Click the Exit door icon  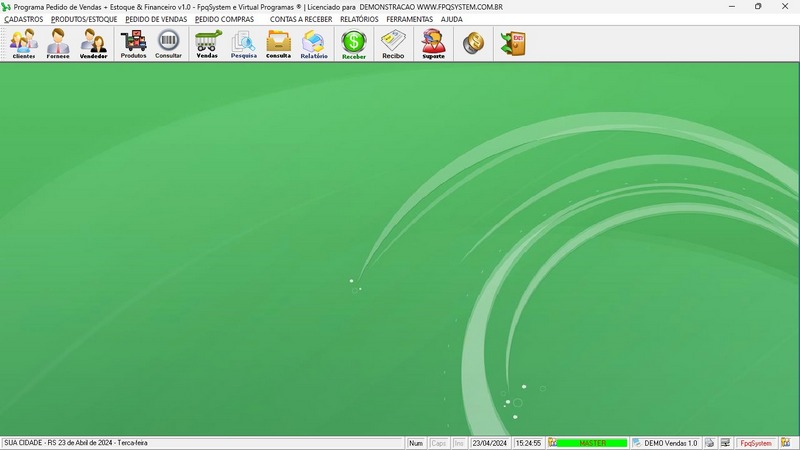(x=513, y=44)
